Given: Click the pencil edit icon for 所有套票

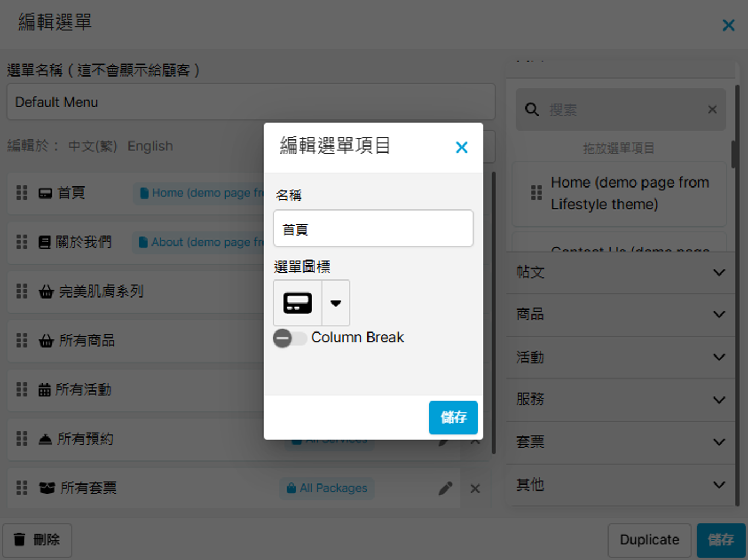Looking at the screenshot, I should (445, 488).
